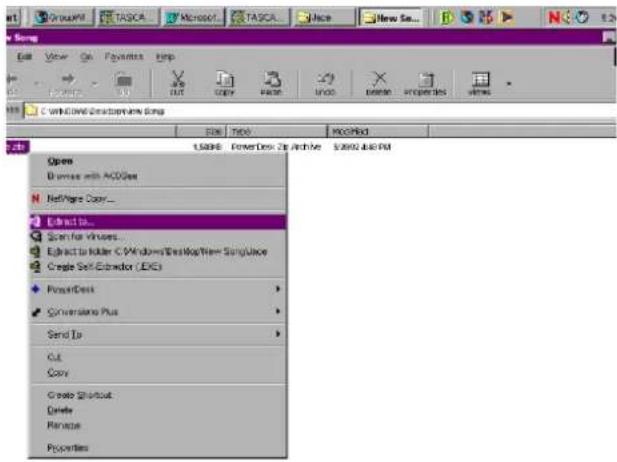This screenshot has width=617, height=462.
Task: Choose Create Self-Extractor (.EXE)
Action: coord(105,267)
